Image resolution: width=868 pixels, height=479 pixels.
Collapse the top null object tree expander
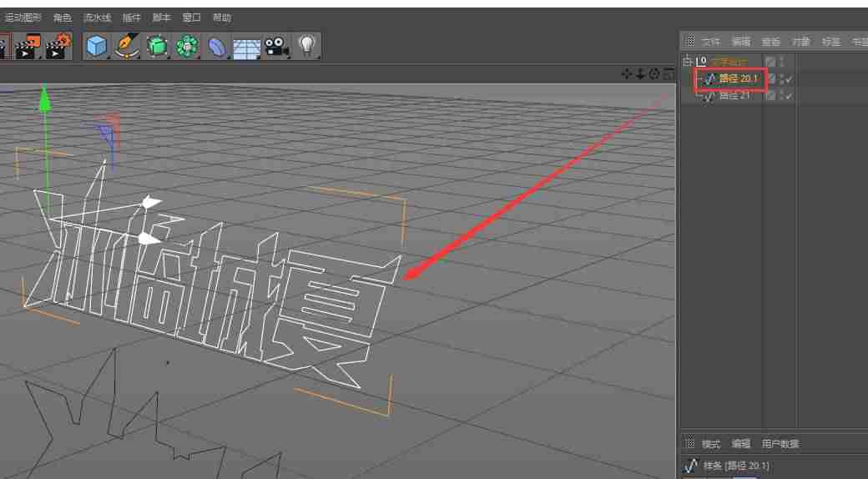688,61
